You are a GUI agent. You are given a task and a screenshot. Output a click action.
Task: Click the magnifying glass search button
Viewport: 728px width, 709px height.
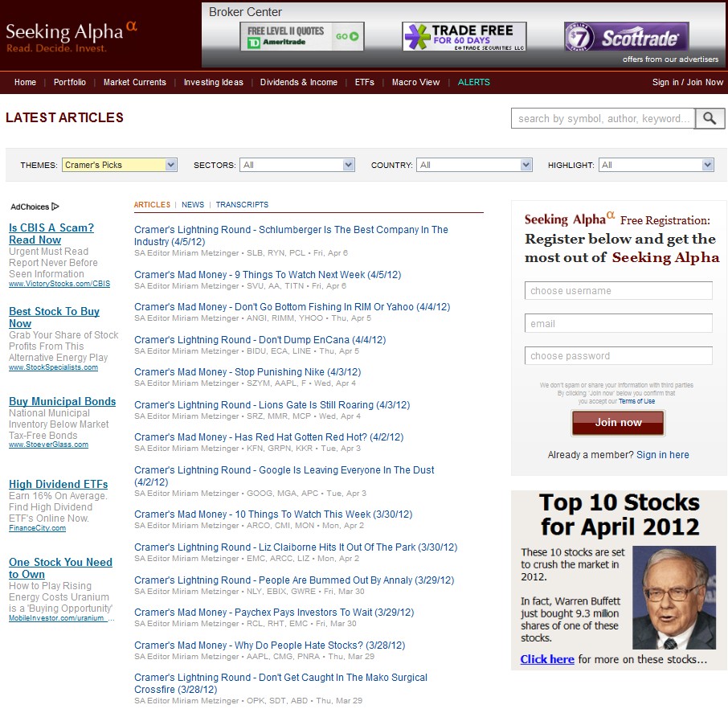pyautogui.click(x=710, y=119)
